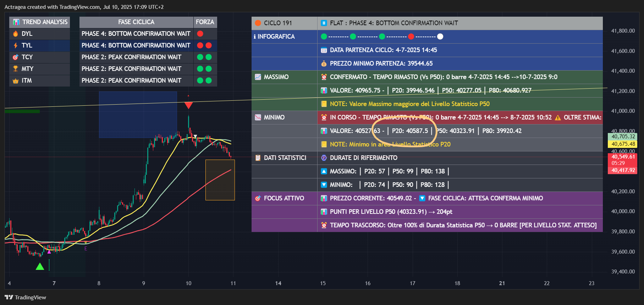The height and width of the screenshot is (305, 644).
Task: Click the money bag icon beside PREZZO MINIMO PARTENZA
Action: [x=324, y=63]
